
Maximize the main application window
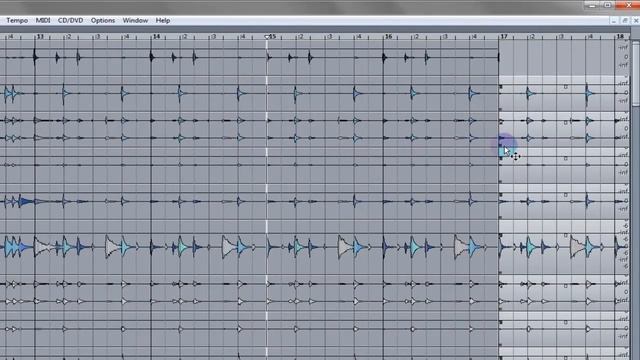tap(608, 5)
